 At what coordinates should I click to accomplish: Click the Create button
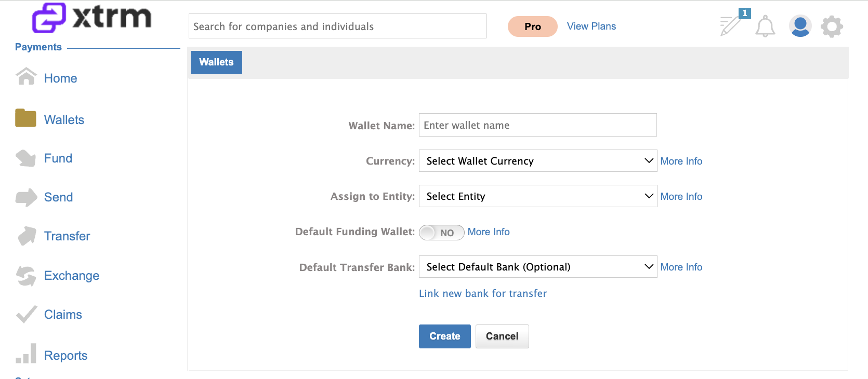point(445,336)
